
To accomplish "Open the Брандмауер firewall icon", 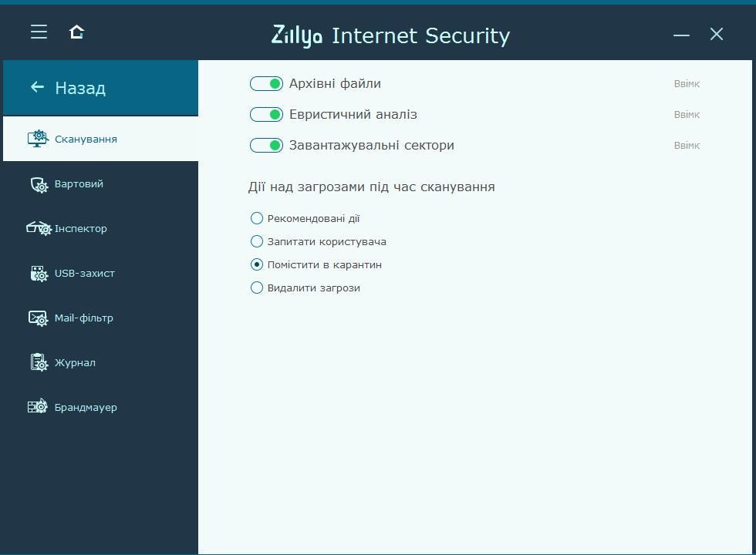I will (36, 407).
